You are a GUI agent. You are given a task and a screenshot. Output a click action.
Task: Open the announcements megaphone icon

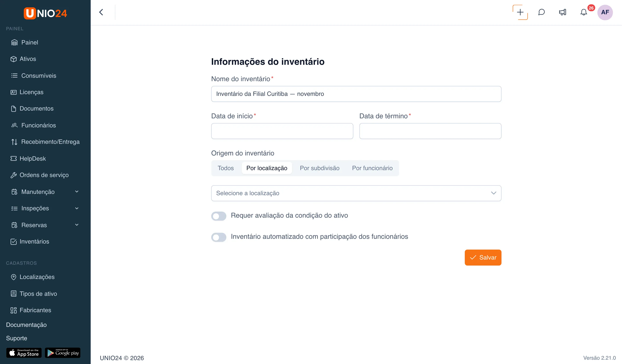(563, 12)
